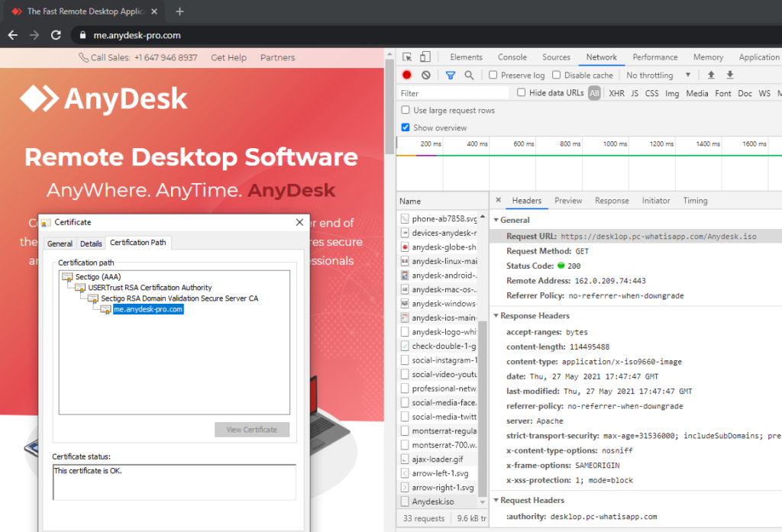Click the record network log button

point(407,76)
